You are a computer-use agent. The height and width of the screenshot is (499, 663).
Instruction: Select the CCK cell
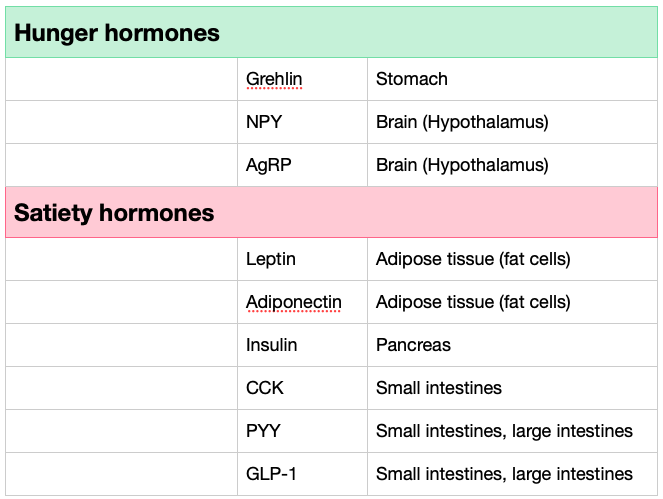pos(302,388)
